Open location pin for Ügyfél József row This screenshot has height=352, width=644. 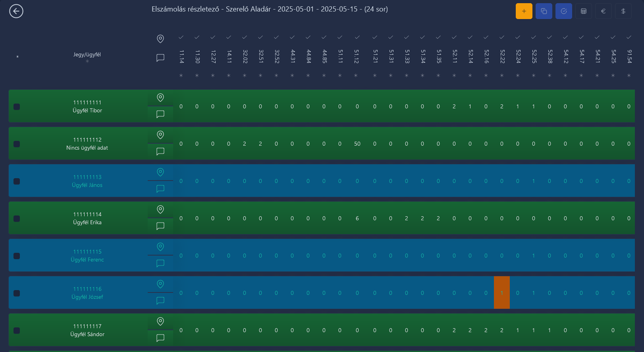point(160,284)
